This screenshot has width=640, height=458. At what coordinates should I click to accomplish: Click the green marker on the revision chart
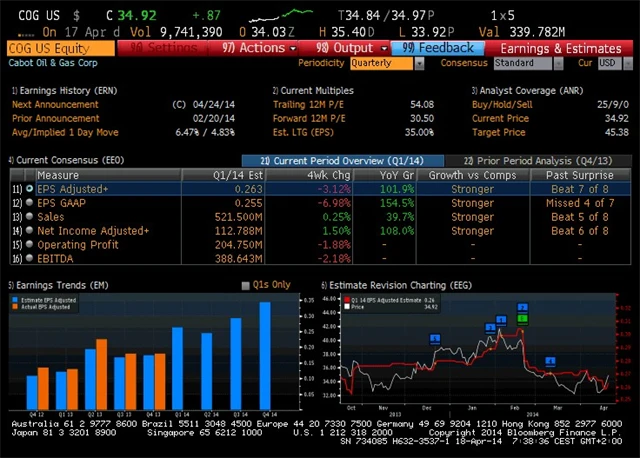point(522,318)
